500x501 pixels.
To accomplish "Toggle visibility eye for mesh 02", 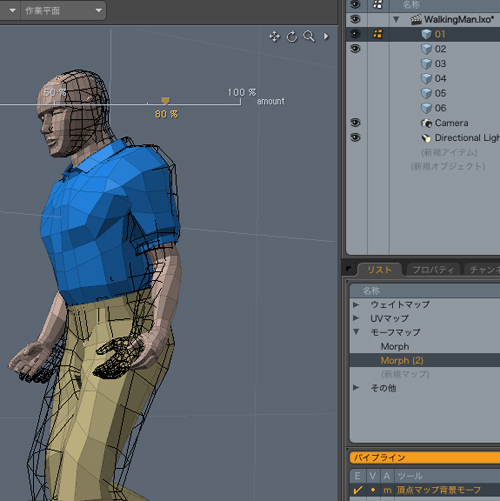I will tap(355, 49).
